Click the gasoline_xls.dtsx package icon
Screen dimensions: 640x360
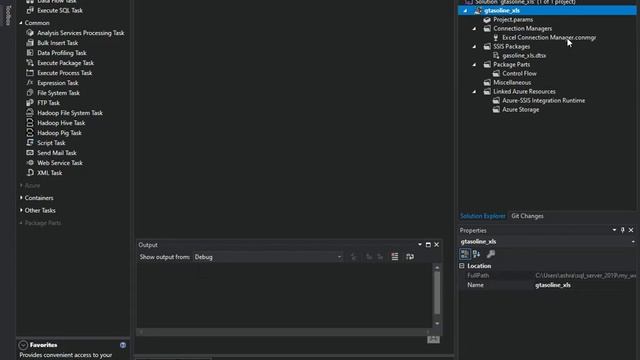click(x=496, y=56)
